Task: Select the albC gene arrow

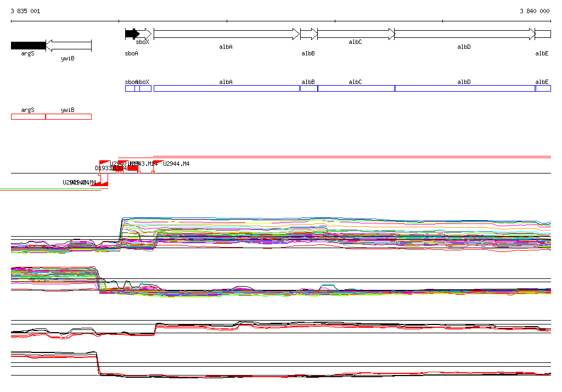Action: click(x=356, y=34)
